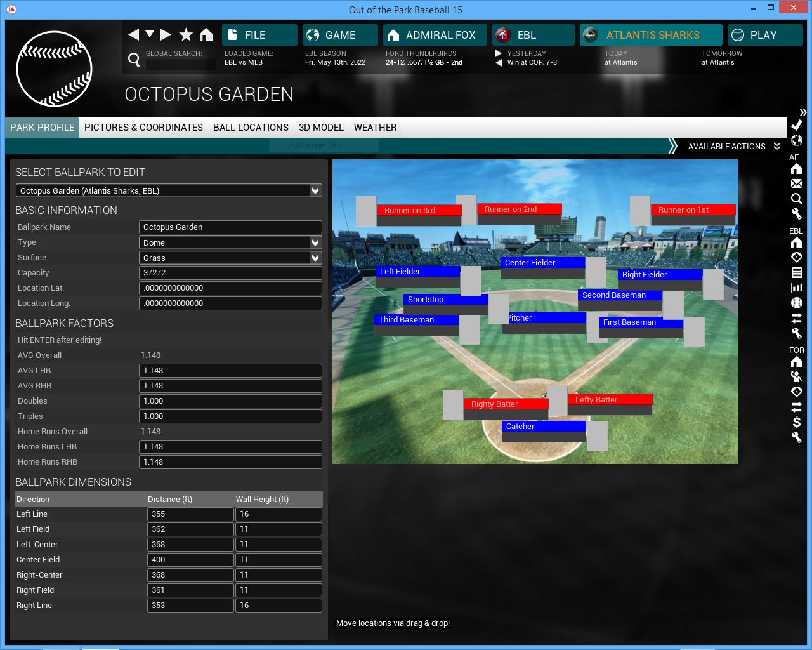Image resolution: width=812 pixels, height=650 pixels.
Task: Open the EBL section transactions arrows icon
Action: pyautogui.click(x=797, y=318)
